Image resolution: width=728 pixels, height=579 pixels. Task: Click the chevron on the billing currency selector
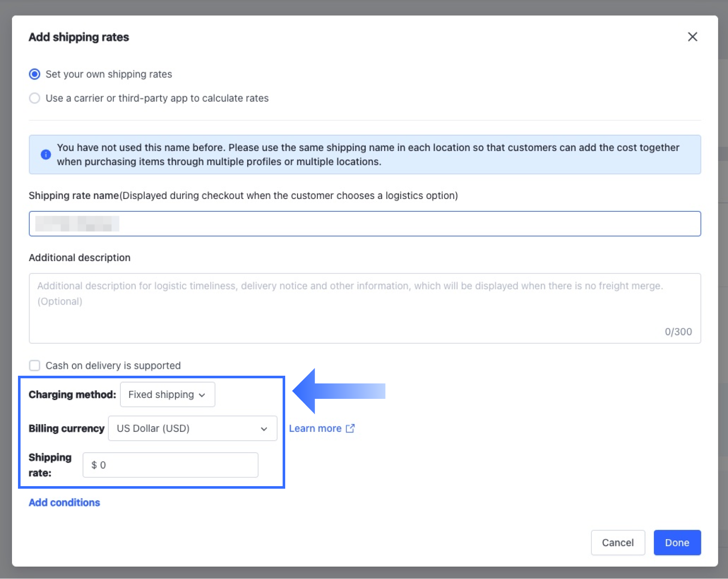click(x=264, y=428)
